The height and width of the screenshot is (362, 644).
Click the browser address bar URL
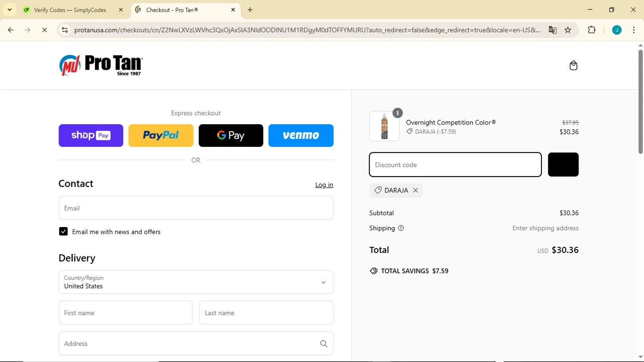coord(307,30)
